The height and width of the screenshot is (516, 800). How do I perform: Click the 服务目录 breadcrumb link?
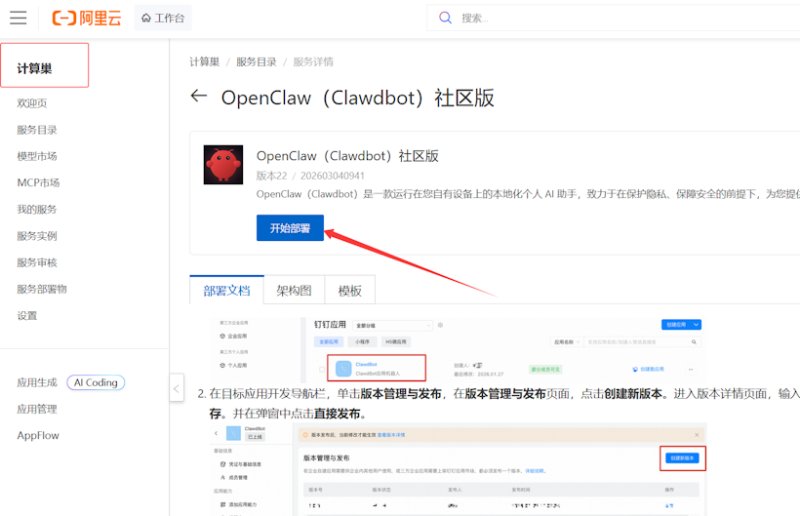(256, 62)
